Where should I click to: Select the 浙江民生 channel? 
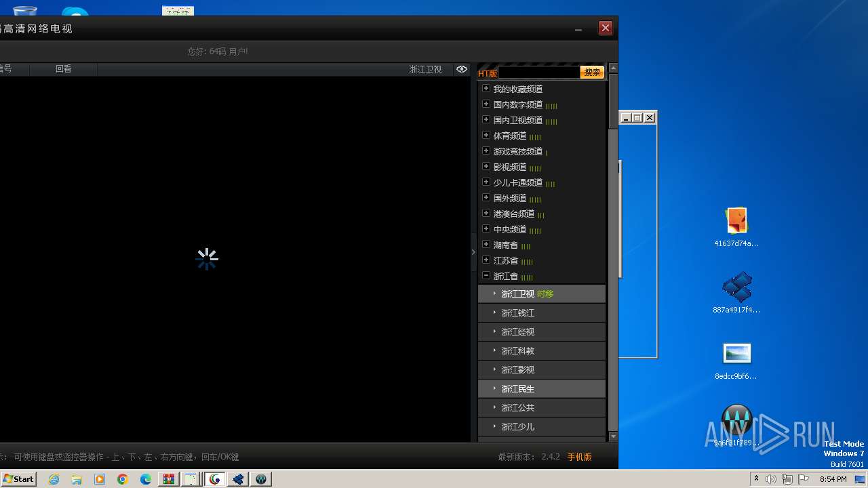(541, 388)
